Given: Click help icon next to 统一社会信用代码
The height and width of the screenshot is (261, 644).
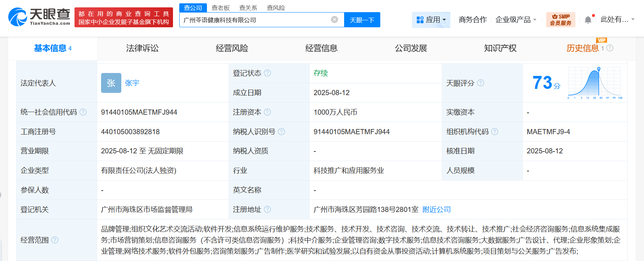Looking at the screenshot, I should 83,112.
